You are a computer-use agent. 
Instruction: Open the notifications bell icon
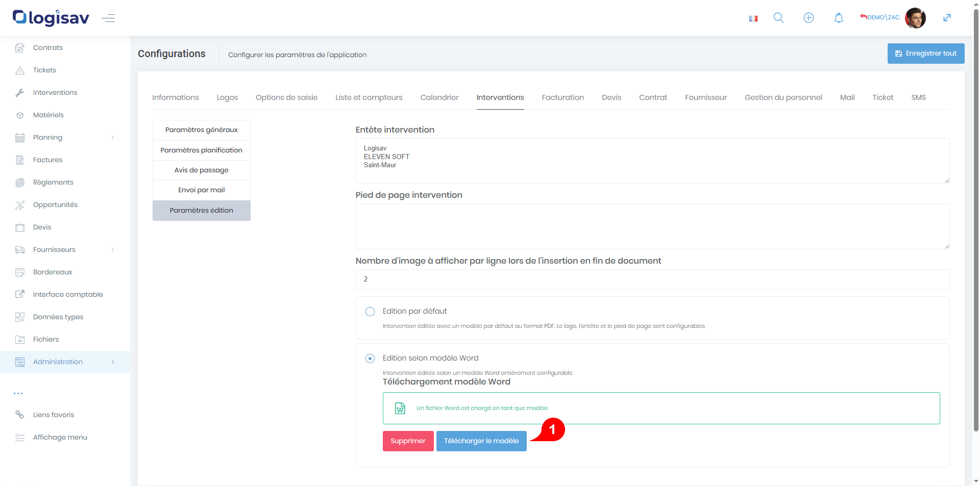(x=839, y=18)
